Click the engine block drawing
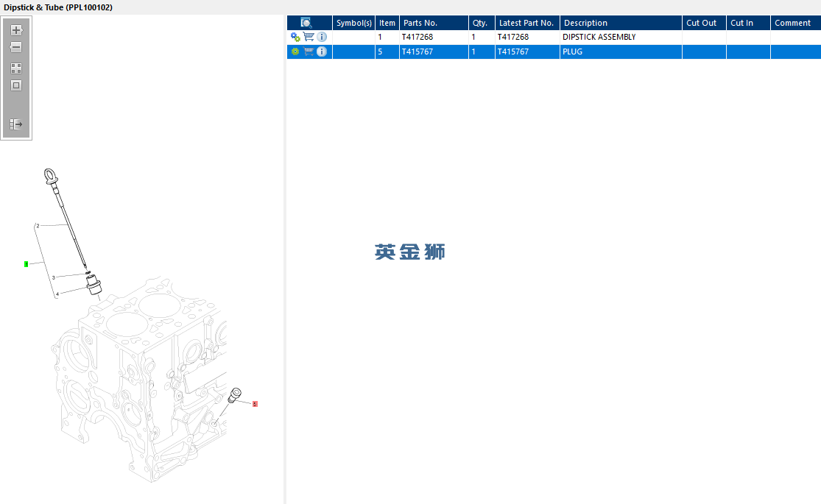Viewport: 821px width, 504px height. (x=139, y=380)
